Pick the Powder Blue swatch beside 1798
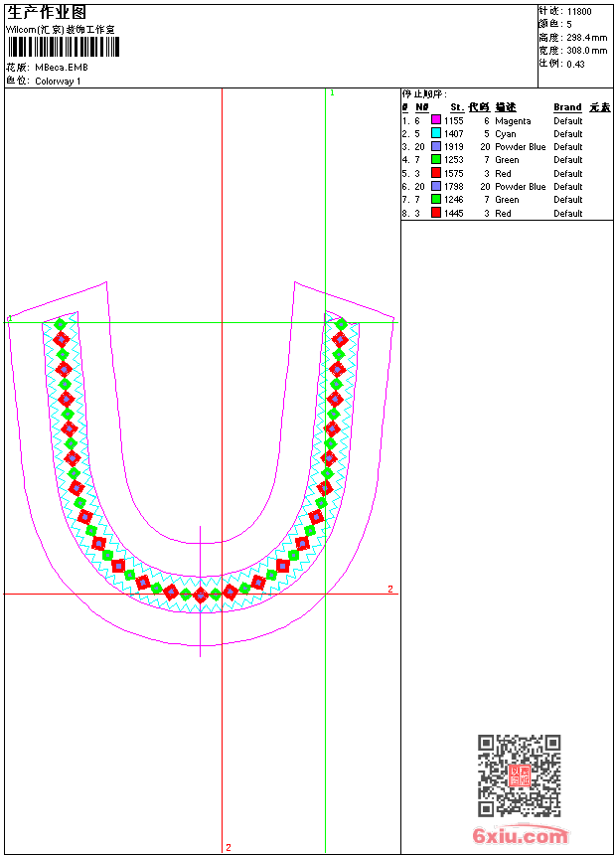The image size is (616, 855). pyautogui.click(x=436, y=186)
